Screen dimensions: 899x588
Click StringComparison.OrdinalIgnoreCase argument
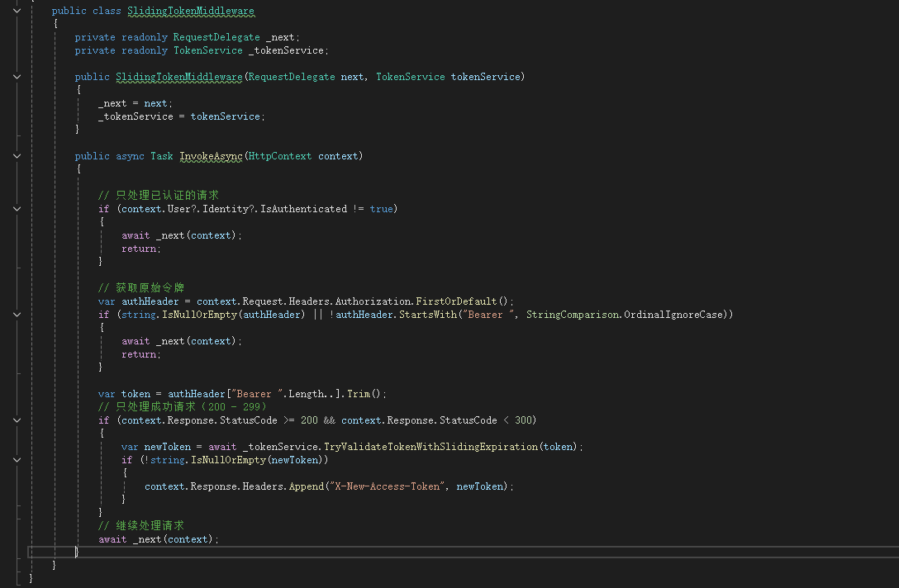point(626,315)
